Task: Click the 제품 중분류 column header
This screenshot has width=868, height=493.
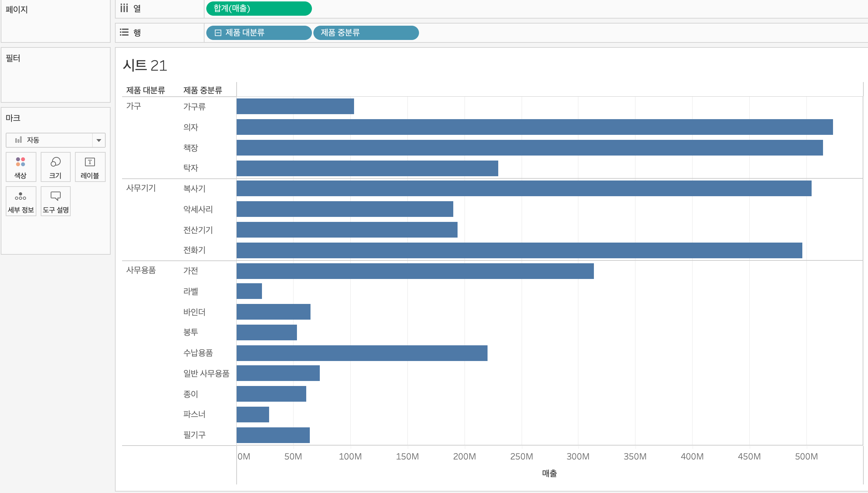Action: (203, 90)
